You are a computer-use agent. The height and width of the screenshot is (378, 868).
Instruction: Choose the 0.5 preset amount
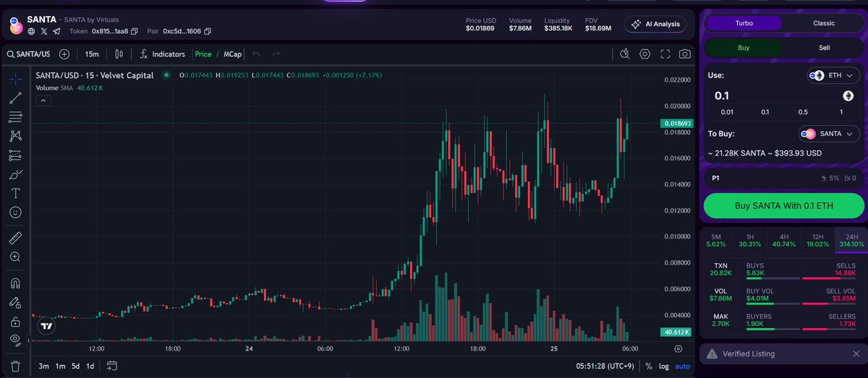point(803,112)
